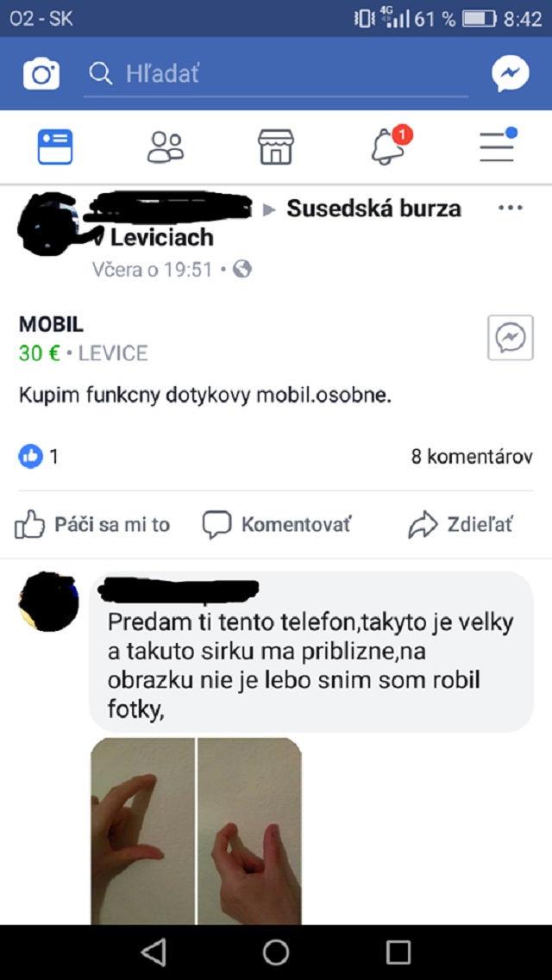The width and height of the screenshot is (552, 980).
Task: View the like reaction count
Action: [38, 457]
